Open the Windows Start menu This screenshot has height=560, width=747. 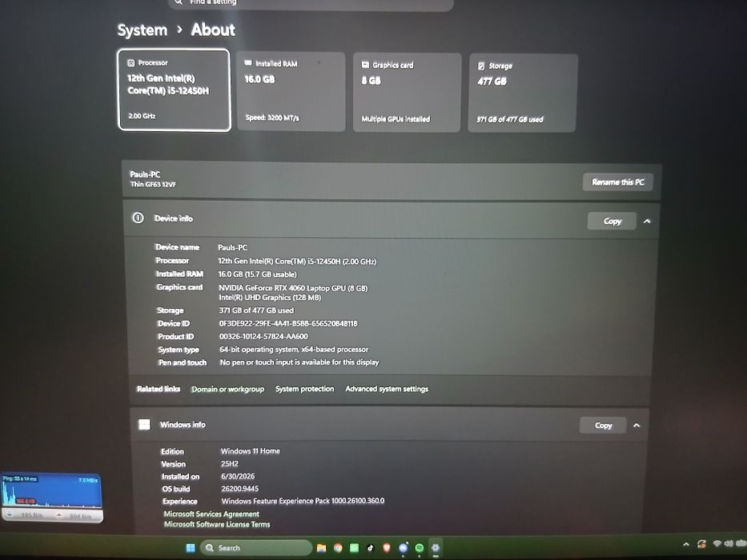point(191,548)
